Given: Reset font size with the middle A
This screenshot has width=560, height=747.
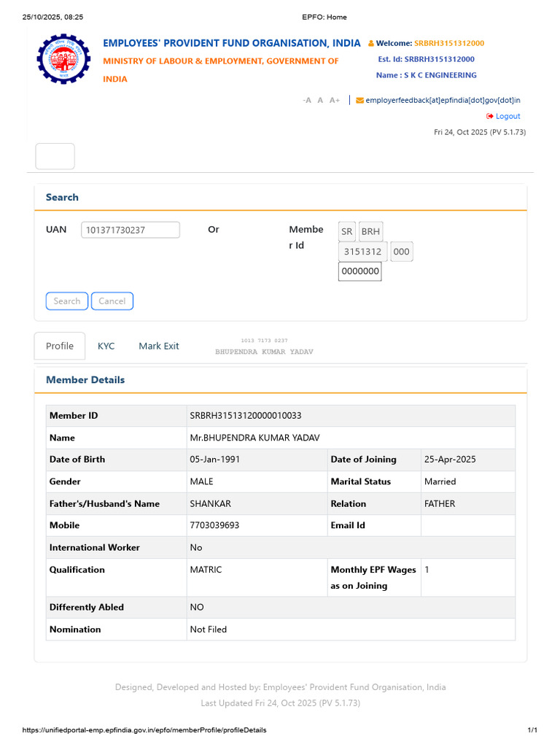Looking at the screenshot, I should 320,101.
